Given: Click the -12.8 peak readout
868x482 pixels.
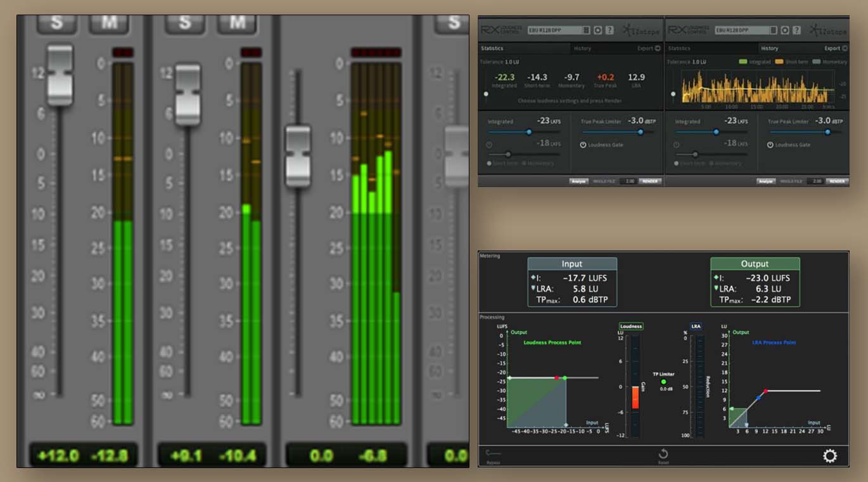Looking at the screenshot, I should [x=109, y=455].
